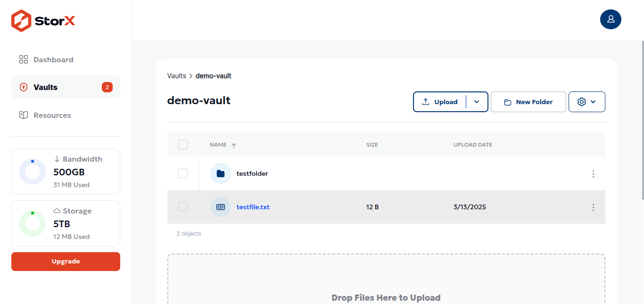Click the sort arrow beside NAME
The height and width of the screenshot is (304, 644).
click(234, 145)
